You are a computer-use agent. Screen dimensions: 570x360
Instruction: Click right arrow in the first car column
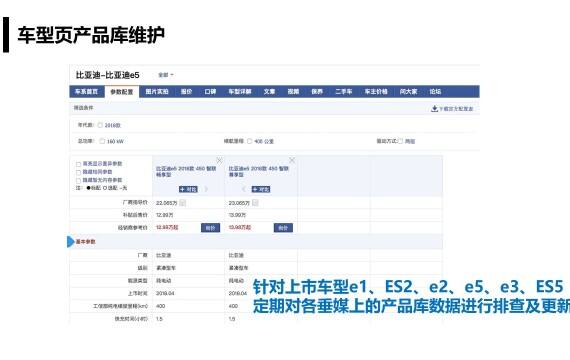pos(206,189)
